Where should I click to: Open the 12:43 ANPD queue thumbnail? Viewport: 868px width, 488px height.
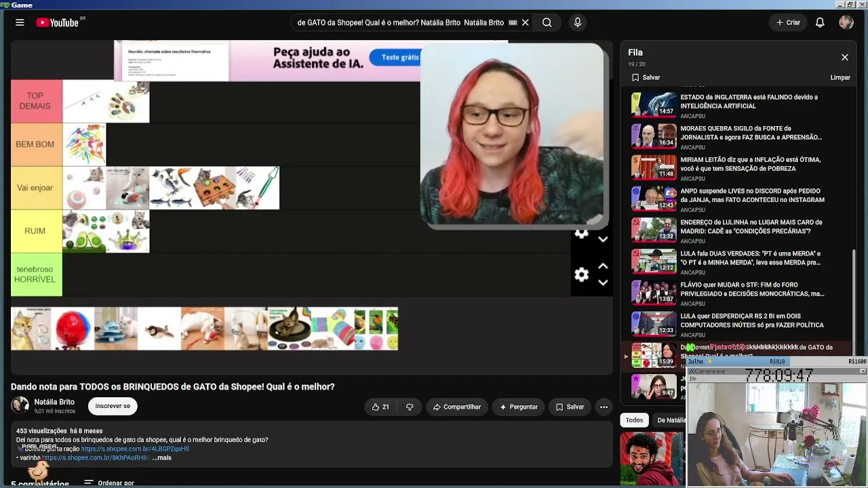pyautogui.click(x=654, y=199)
